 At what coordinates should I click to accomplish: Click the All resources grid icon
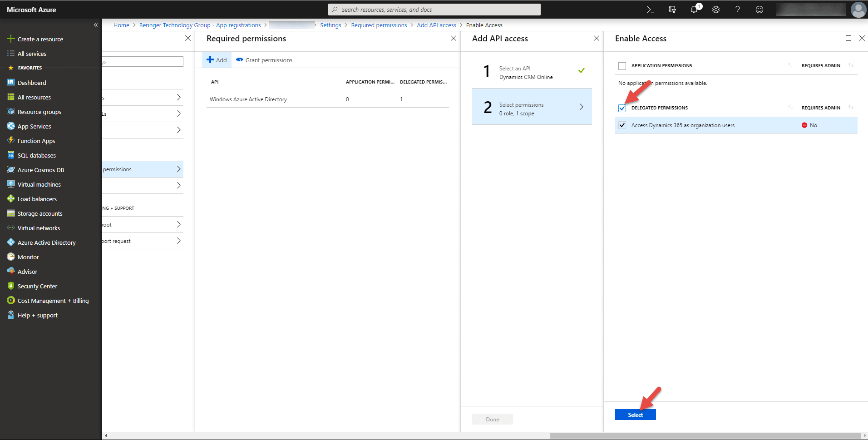(x=11, y=97)
